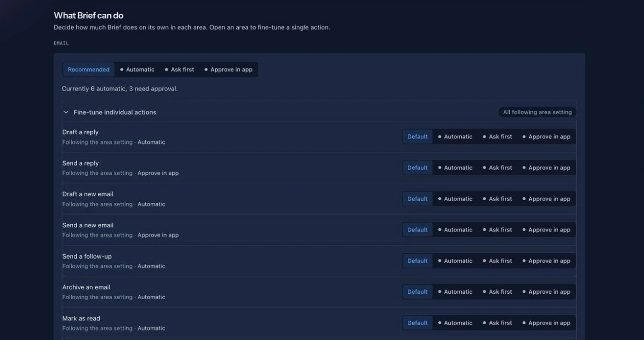Screen dimensions: 644x340
Task: Choose Default for Send a follow-up
Action: click(417, 261)
